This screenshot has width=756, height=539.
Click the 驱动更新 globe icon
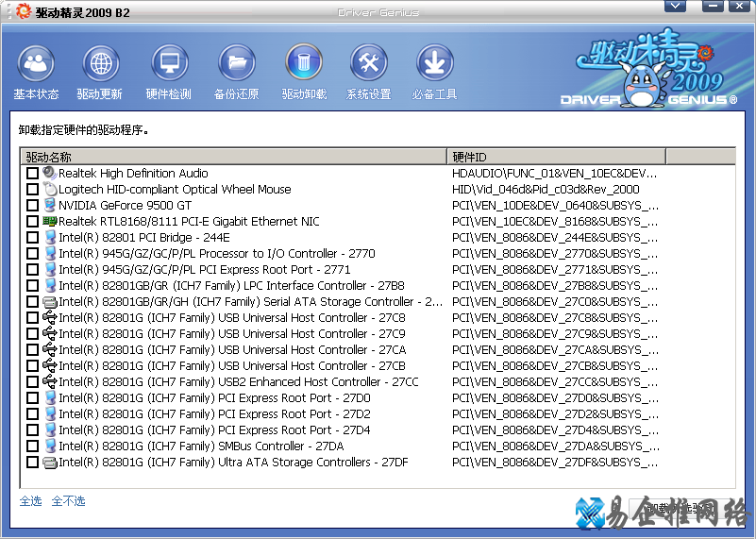[x=100, y=65]
